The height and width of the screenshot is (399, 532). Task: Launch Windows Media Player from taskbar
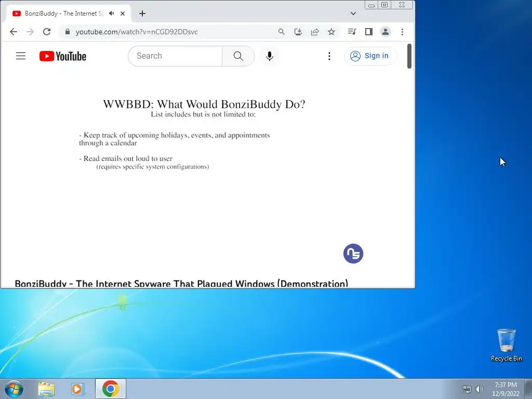click(x=78, y=389)
